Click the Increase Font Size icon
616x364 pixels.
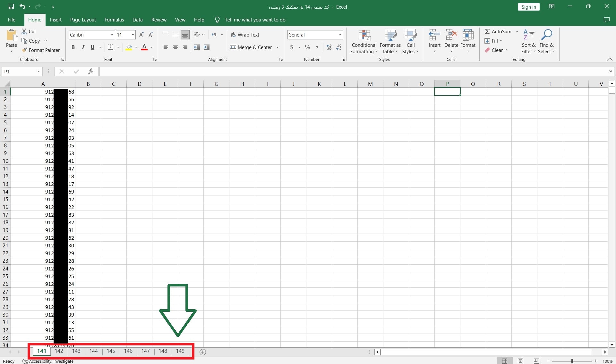(x=141, y=35)
